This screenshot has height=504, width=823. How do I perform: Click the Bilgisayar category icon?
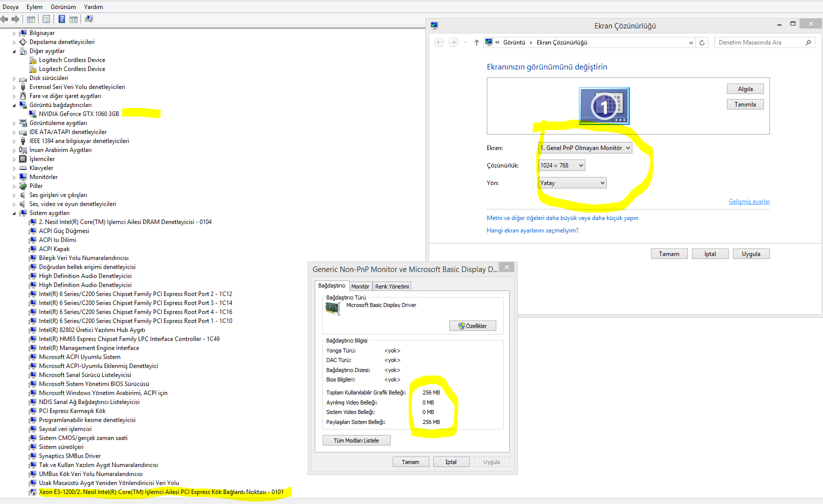23,33
